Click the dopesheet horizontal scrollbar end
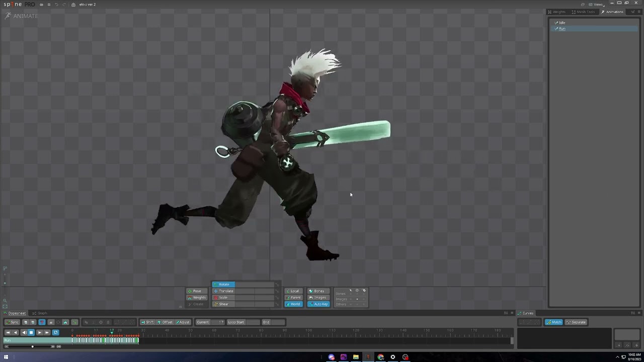The height and width of the screenshot is (362, 644). (x=512, y=340)
